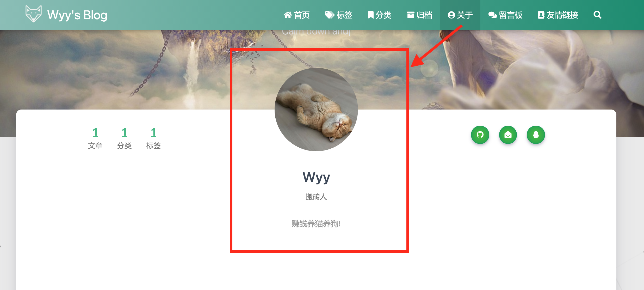Image resolution: width=644 pixels, height=290 pixels.
Task: Click the chat bubble icon beside 留言板
Action: (492, 15)
